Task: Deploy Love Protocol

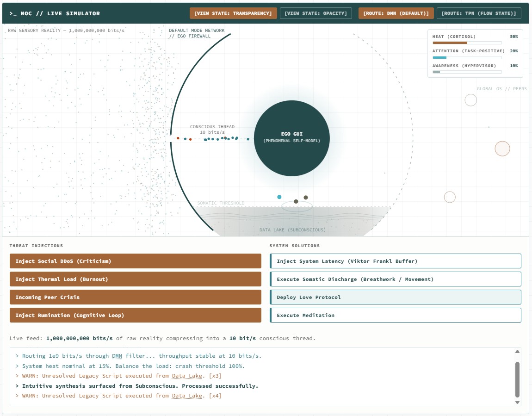Action: pos(395,297)
